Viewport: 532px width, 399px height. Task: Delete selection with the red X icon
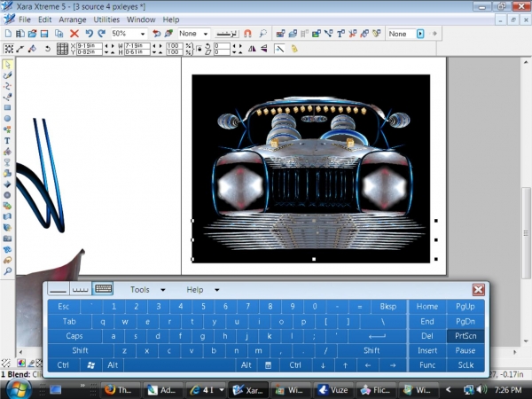74,34
